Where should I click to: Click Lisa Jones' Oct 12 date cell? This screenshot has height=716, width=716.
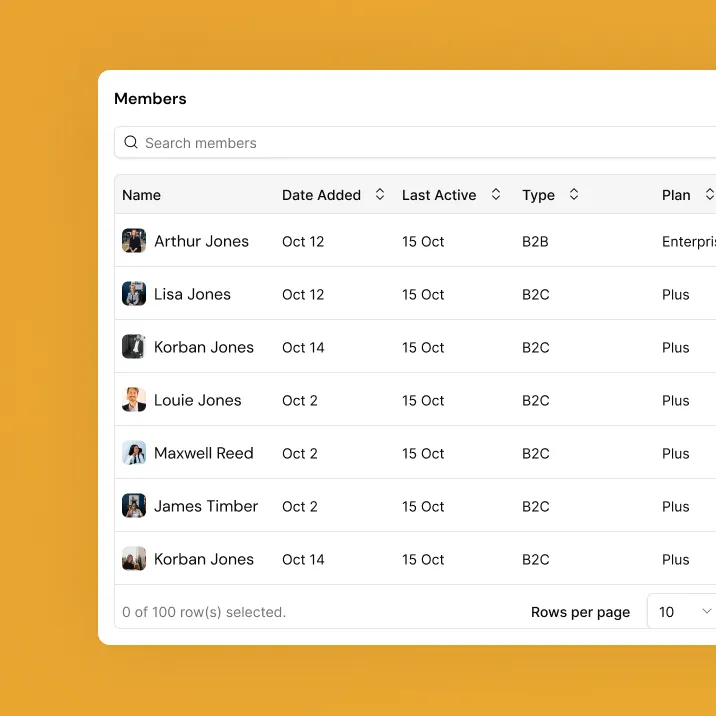[303, 295]
